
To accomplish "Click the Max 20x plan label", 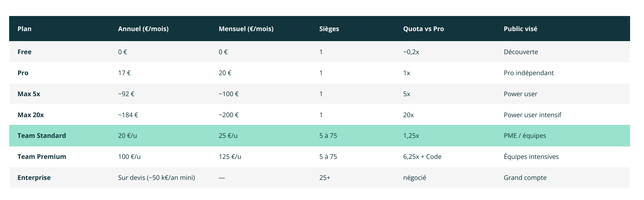I will coord(31,115).
